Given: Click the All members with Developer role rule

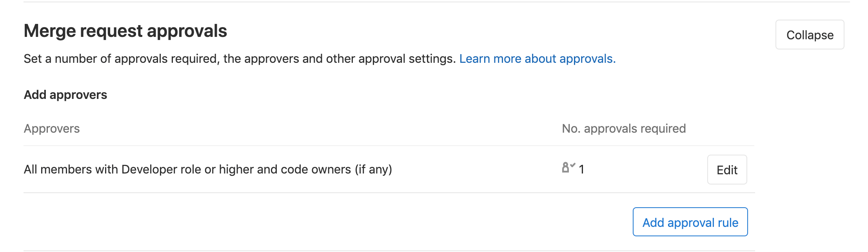Looking at the screenshot, I should pyautogui.click(x=208, y=169).
